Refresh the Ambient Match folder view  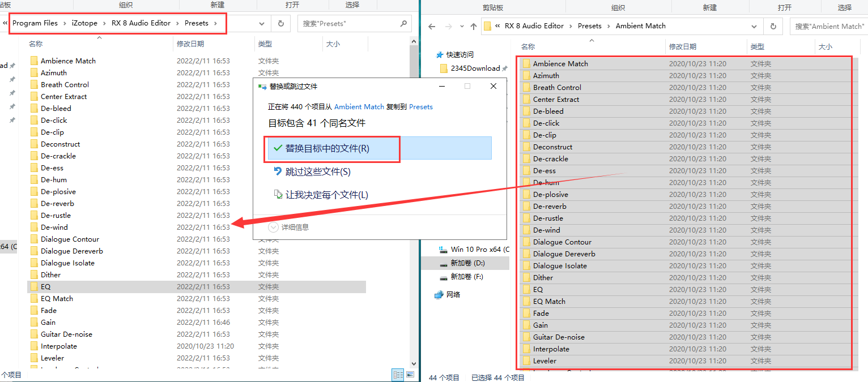coord(773,26)
